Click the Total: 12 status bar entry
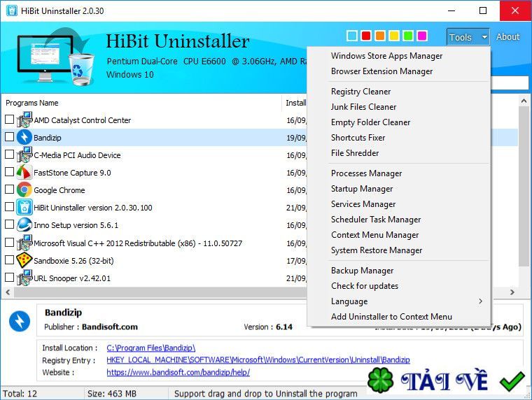 [20, 394]
